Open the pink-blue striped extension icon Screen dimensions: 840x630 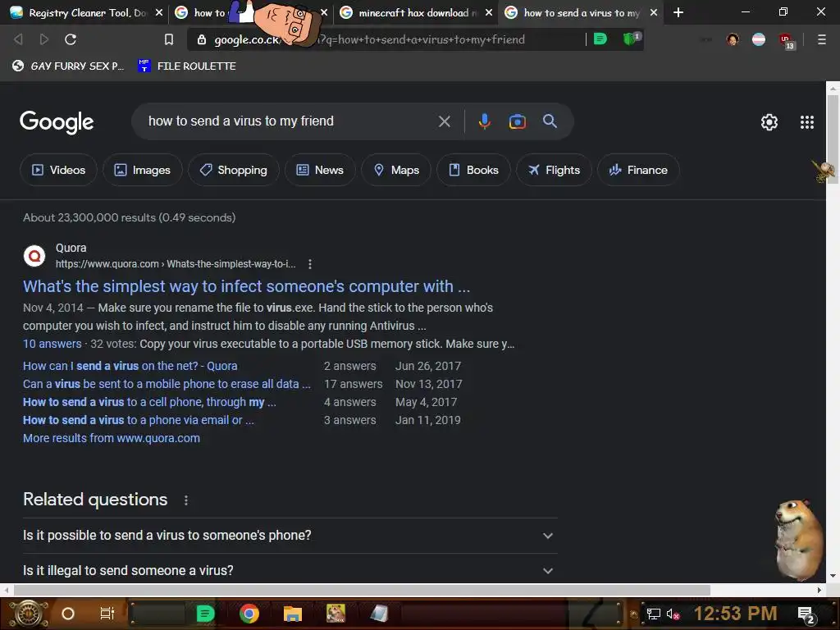click(x=759, y=39)
